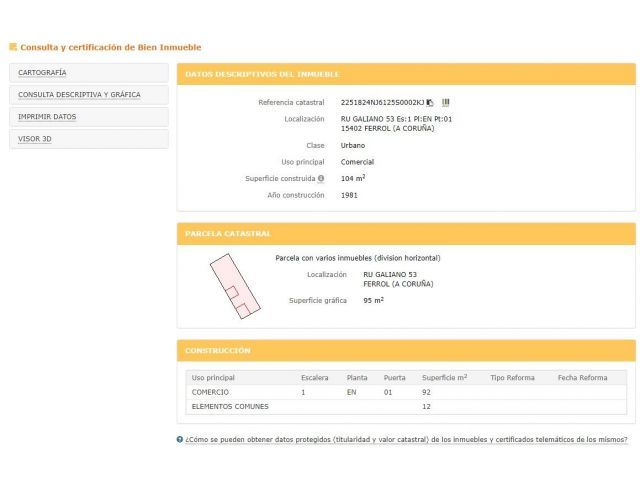Image resolution: width=640 pixels, height=480 pixels.
Task: Select the orange icon beside the page title
Action: 13,47
